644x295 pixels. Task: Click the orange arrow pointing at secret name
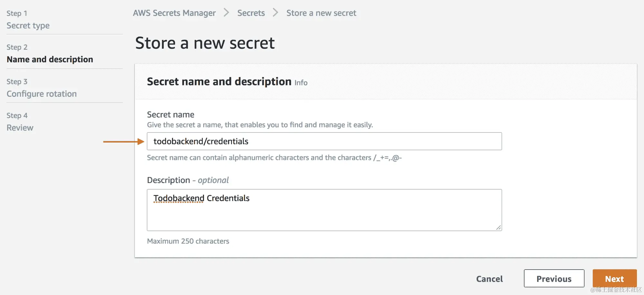pyautogui.click(x=123, y=142)
